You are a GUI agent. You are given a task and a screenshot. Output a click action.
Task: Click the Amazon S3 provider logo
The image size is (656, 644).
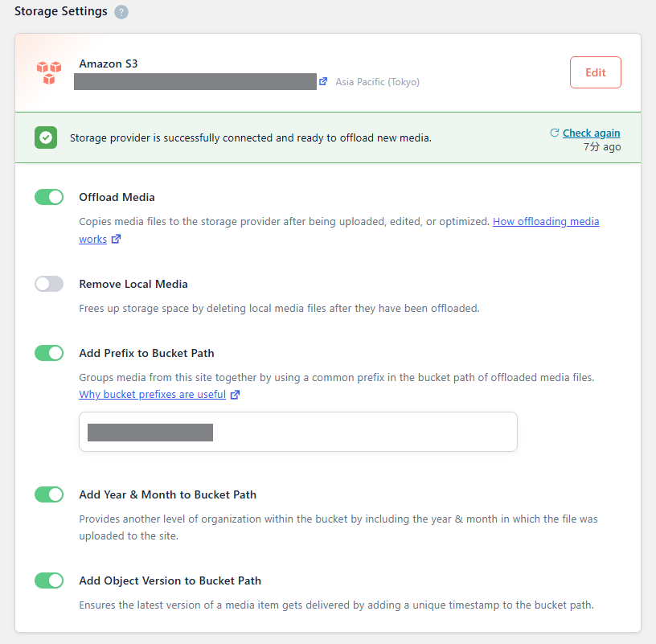[49, 72]
